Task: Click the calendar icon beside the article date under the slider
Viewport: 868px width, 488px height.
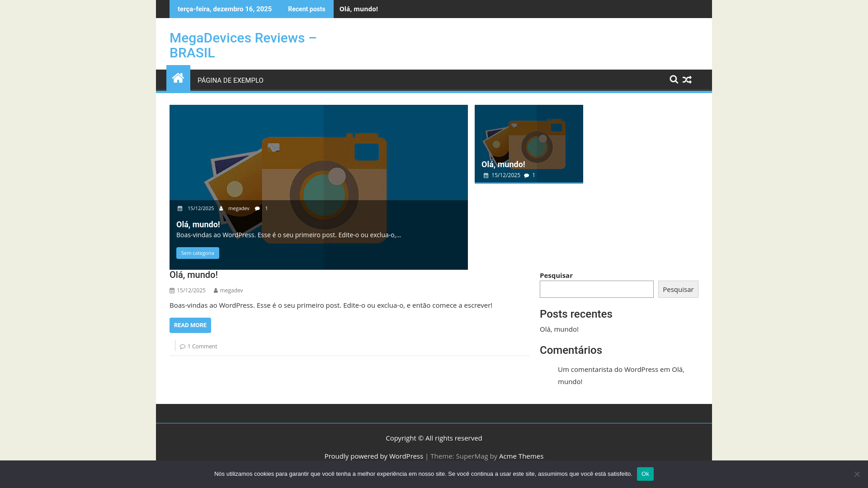Action: pyautogui.click(x=172, y=291)
